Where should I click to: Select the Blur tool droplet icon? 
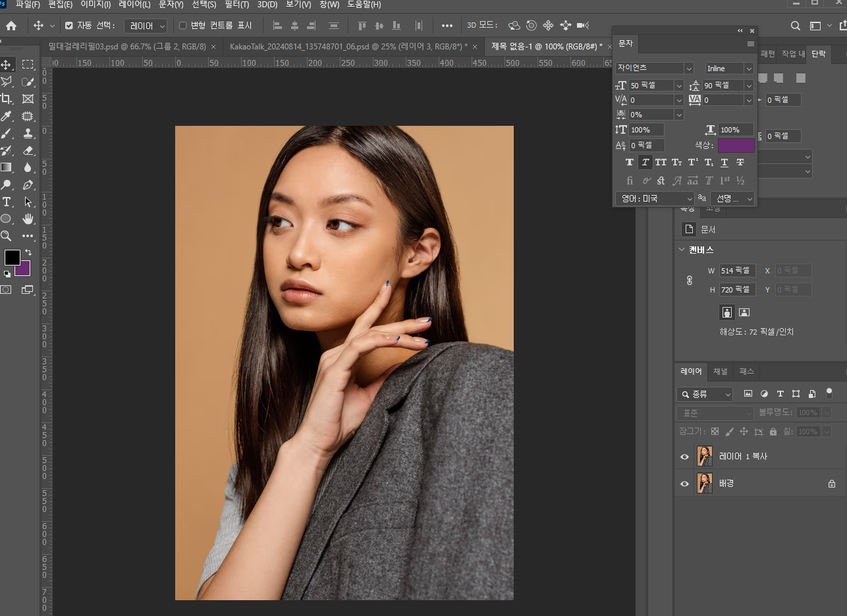tap(28, 167)
